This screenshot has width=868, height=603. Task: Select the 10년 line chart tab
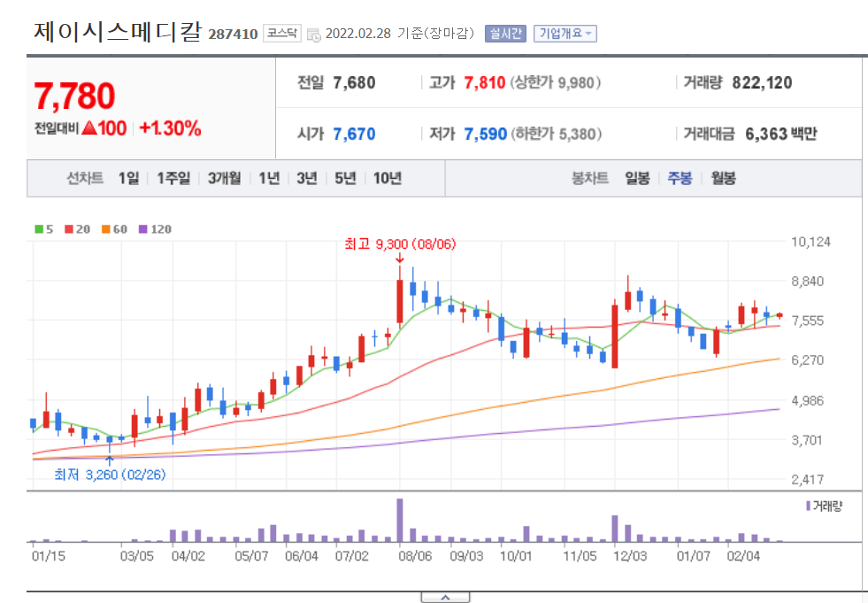[x=387, y=178]
